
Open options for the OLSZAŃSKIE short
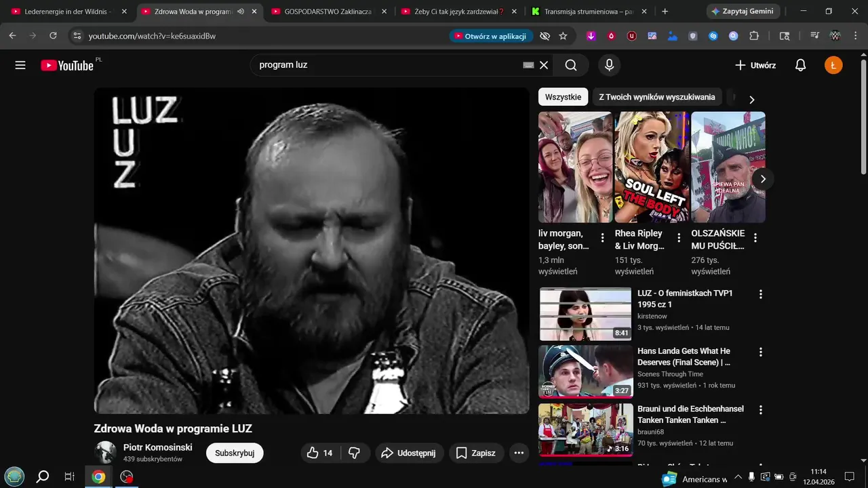755,238
